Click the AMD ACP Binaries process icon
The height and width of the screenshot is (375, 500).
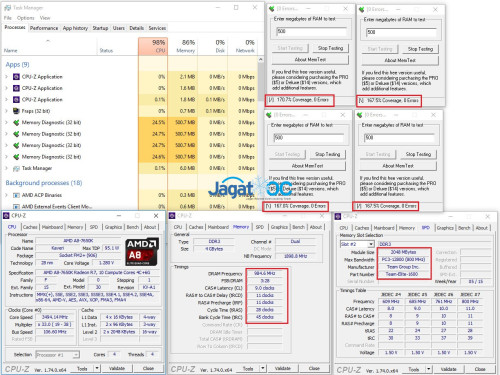[x=16, y=195]
